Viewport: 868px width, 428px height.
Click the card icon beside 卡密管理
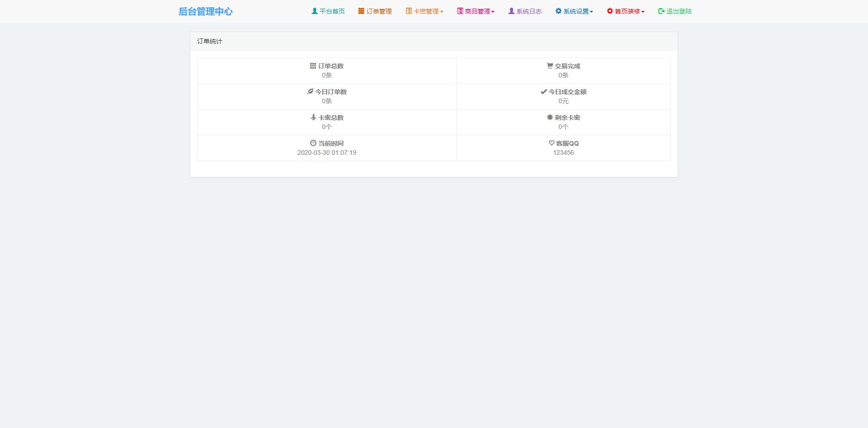(x=408, y=11)
